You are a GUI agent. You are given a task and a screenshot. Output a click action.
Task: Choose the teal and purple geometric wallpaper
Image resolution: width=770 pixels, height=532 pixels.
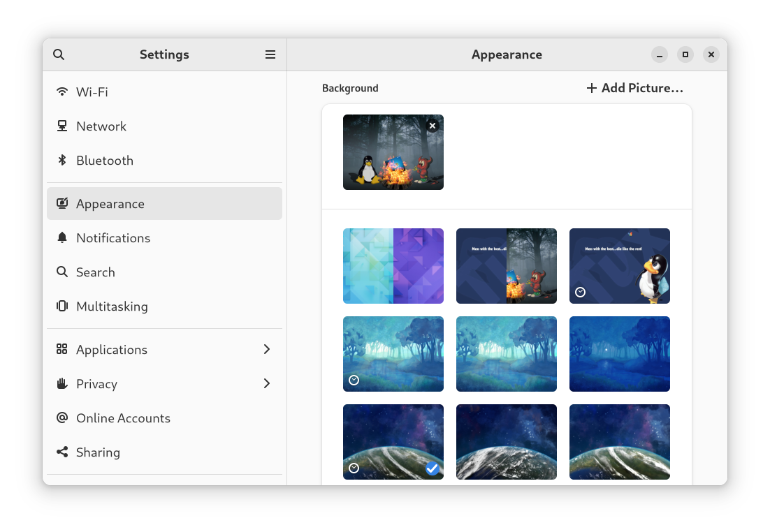(x=393, y=266)
